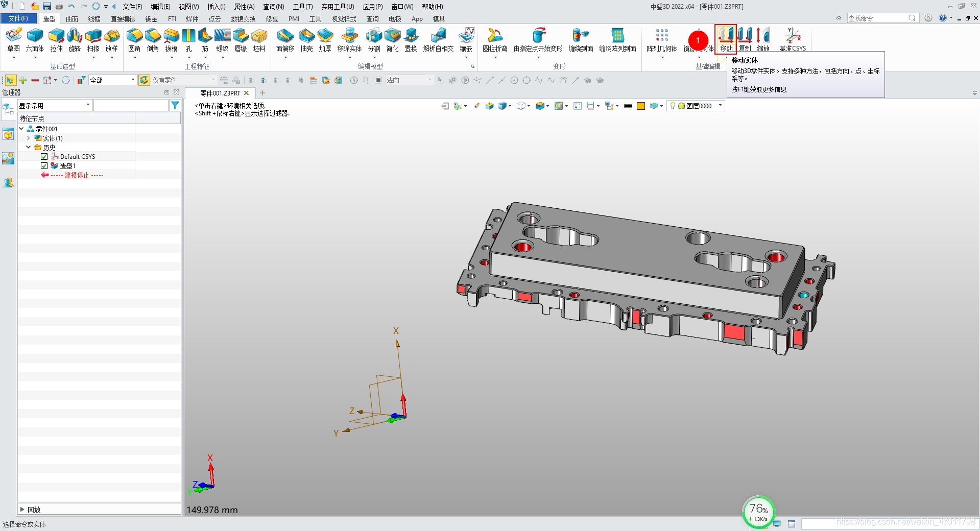Select the 放样 loft tool
The height and width of the screenshot is (531, 980).
tap(111, 40)
